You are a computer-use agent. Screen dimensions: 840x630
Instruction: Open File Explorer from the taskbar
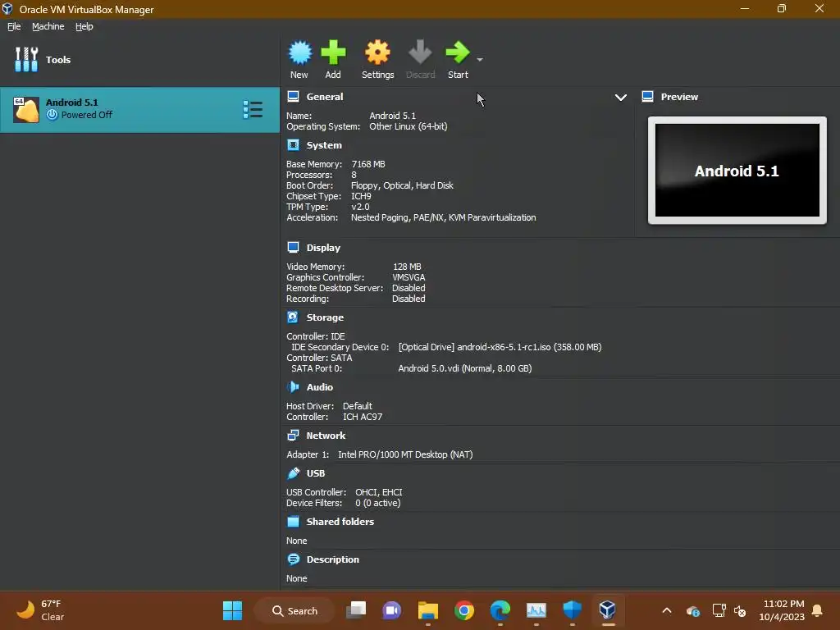tap(428, 610)
